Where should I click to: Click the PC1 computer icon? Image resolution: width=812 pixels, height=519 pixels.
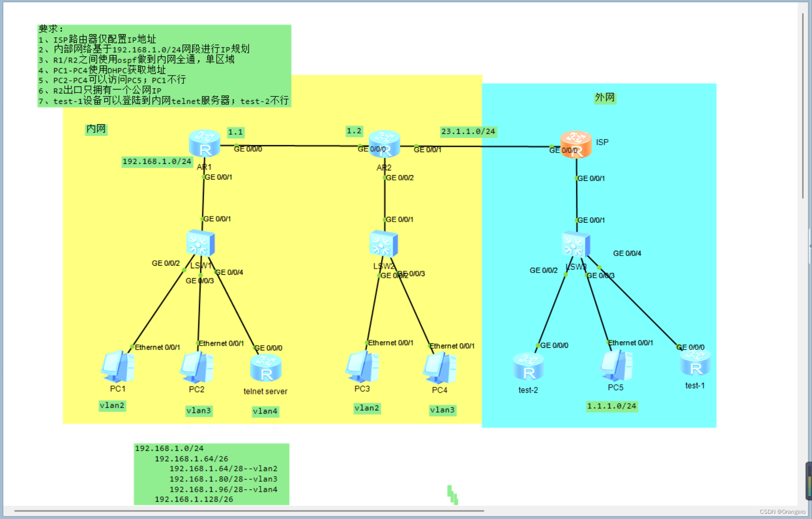[118, 366]
